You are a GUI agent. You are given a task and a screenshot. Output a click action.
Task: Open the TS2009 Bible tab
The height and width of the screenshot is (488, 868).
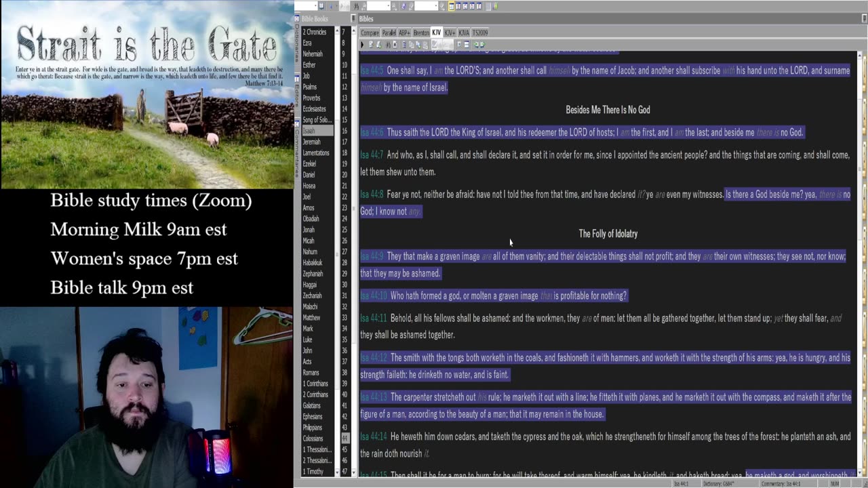pyautogui.click(x=480, y=33)
